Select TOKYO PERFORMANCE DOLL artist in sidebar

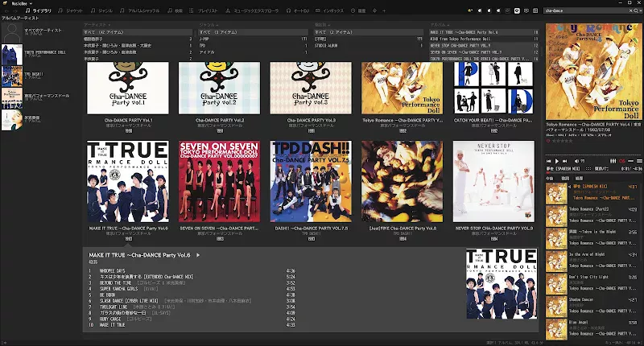(x=41, y=54)
